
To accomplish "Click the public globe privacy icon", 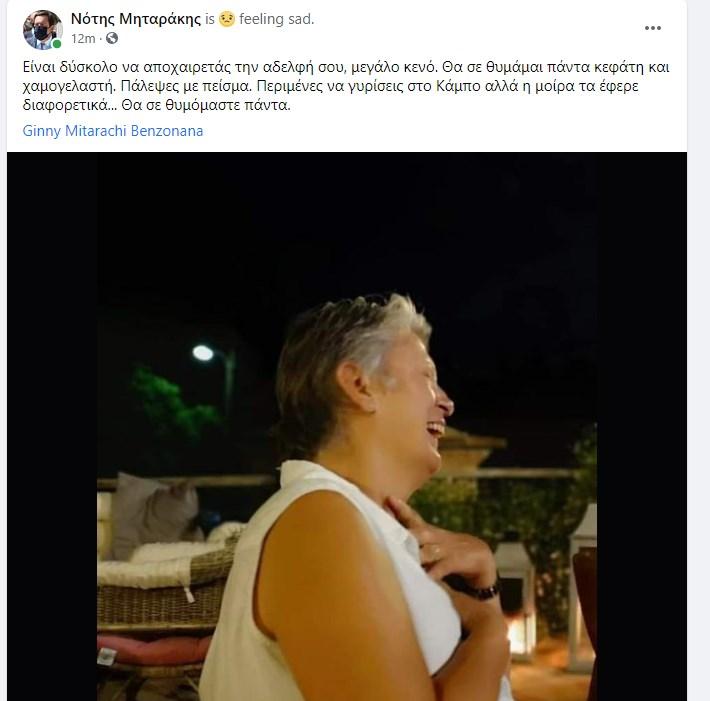I will tap(112, 39).
